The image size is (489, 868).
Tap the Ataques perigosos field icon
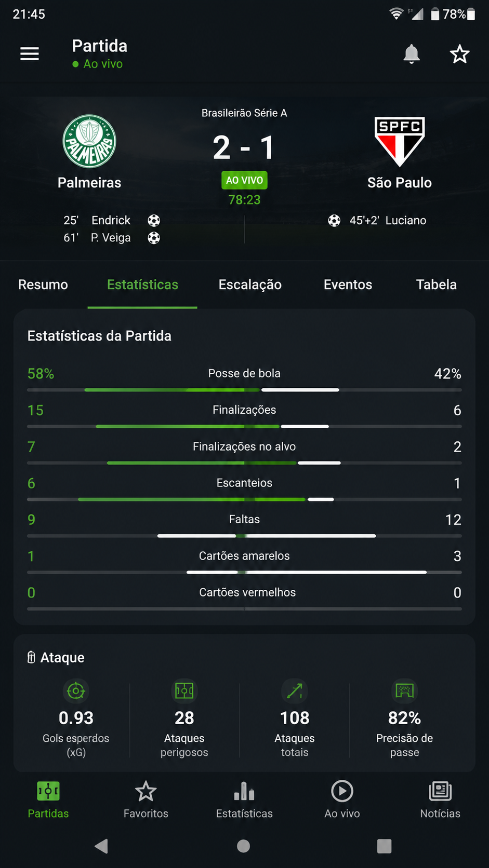click(184, 691)
